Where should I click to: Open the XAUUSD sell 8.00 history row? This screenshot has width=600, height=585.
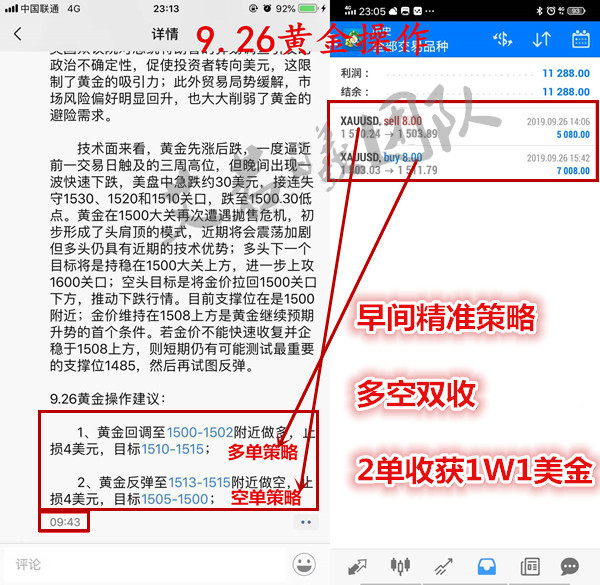(465, 127)
